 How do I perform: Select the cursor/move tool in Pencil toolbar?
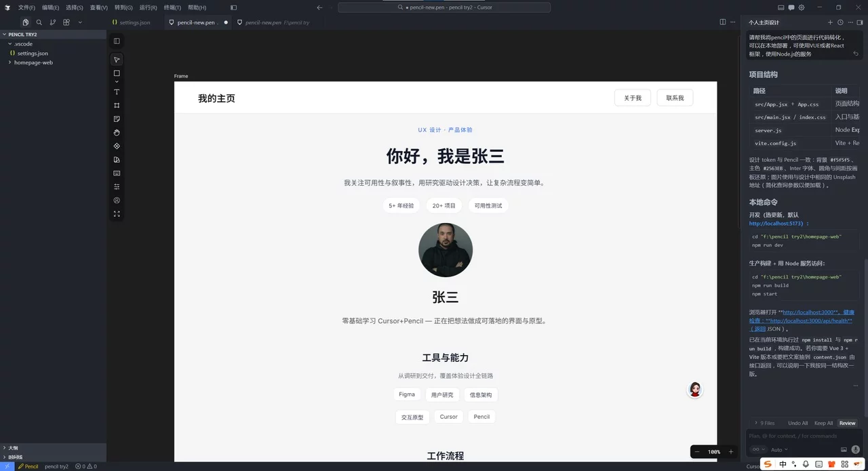pyautogui.click(x=116, y=60)
